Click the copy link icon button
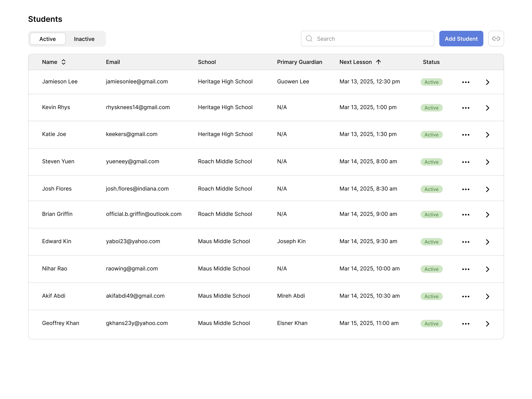This screenshot has height=399, width=532. click(496, 39)
